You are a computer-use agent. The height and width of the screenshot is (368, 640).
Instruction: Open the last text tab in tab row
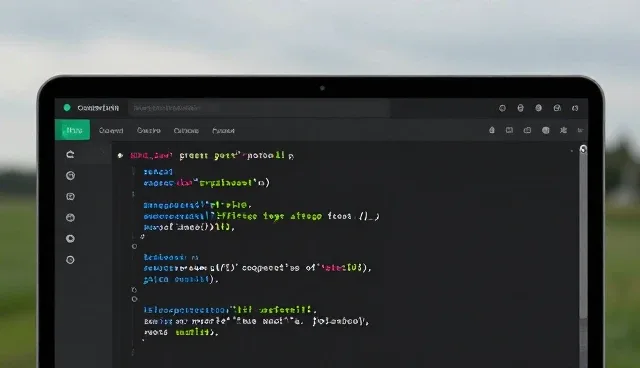(223, 131)
